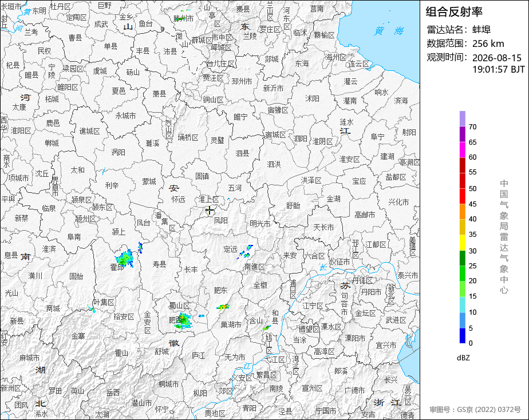Click the 黄海 sea label
The height and width of the screenshot is (420, 529).
pyautogui.click(x=389, y=31)
